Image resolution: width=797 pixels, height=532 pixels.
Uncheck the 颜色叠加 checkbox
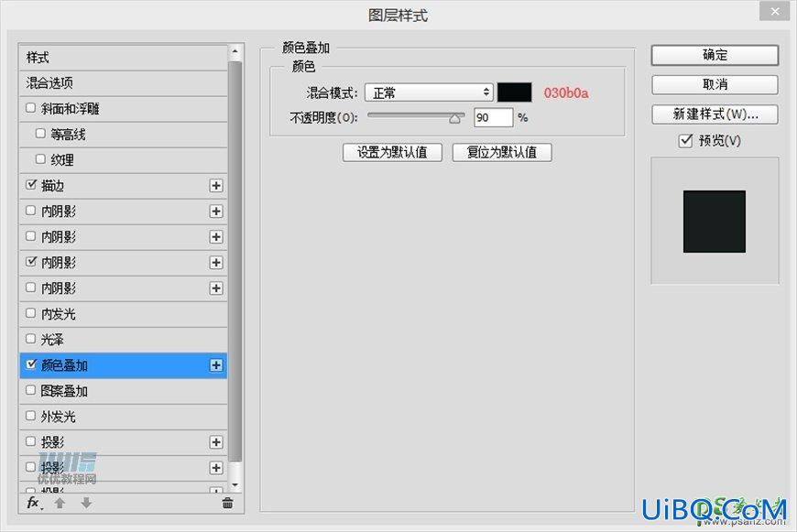pos(31,364)
